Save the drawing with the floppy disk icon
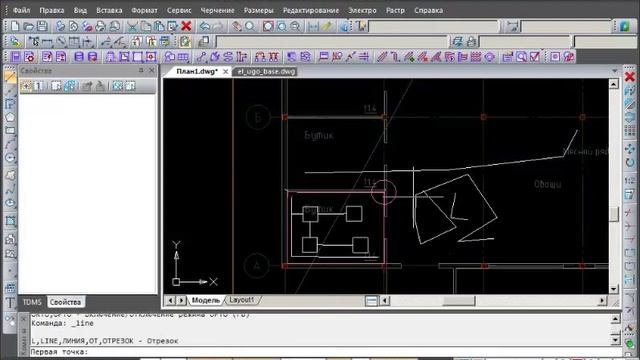 (x=42, y=26)
